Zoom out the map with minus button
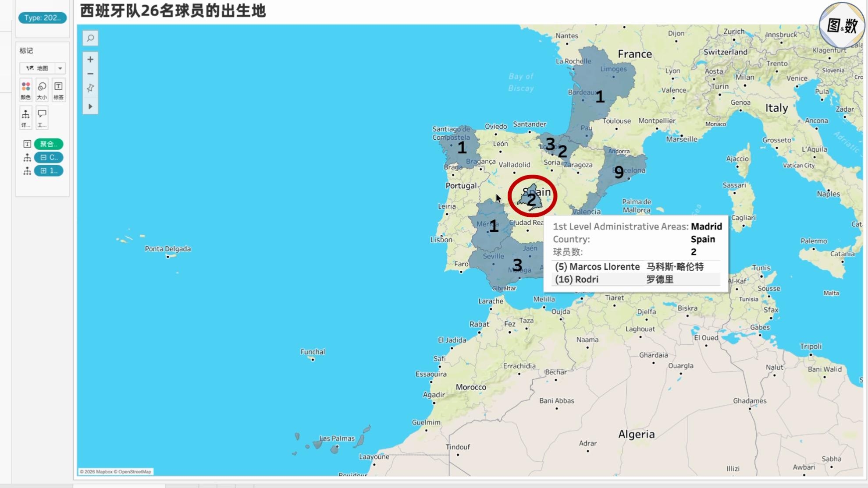Screen dimensions: 868x488 pos(90,74)
